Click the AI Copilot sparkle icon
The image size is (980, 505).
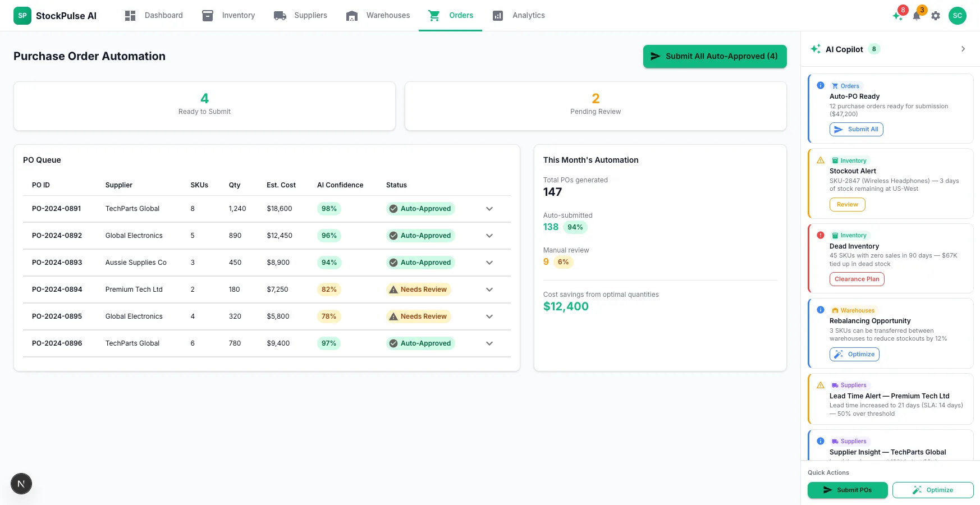(816, 49)
